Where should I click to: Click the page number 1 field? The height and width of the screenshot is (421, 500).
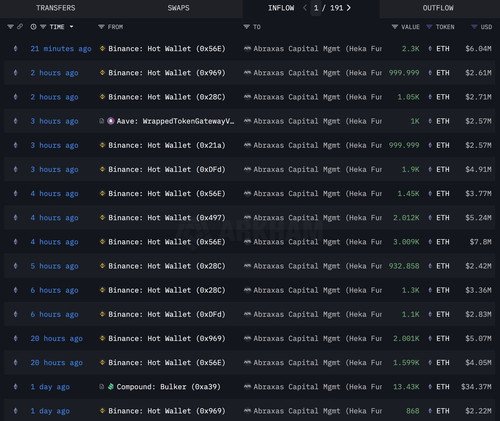click(x=316, y=8)
